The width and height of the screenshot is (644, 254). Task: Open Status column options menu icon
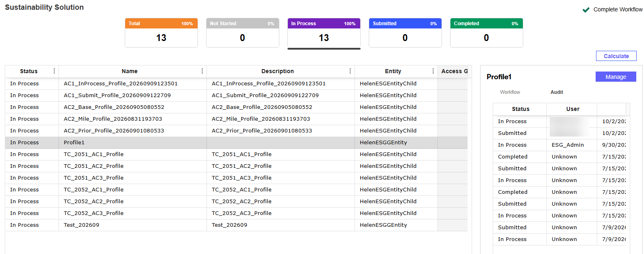click(54, 71)
